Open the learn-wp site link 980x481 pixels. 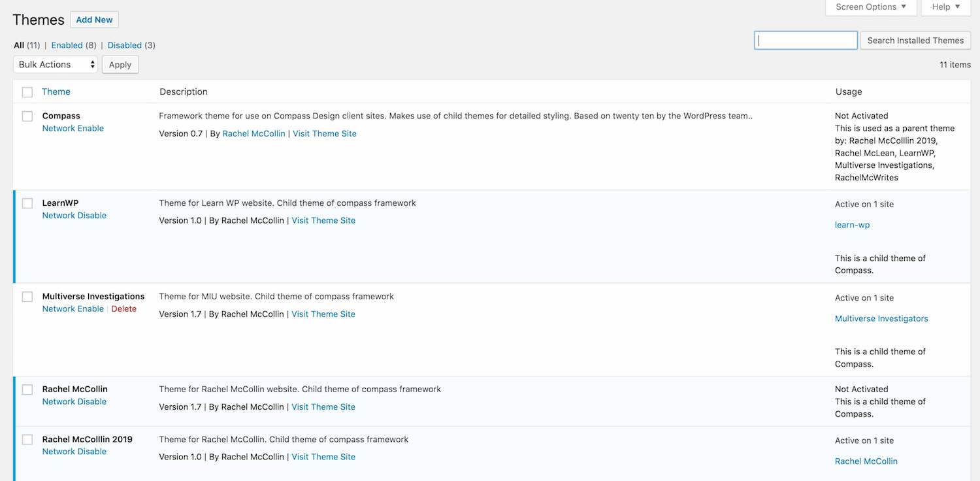point(852,224)
